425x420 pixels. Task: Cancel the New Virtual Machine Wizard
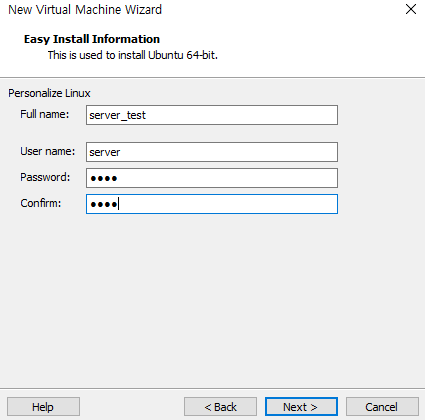click(382, 407)
